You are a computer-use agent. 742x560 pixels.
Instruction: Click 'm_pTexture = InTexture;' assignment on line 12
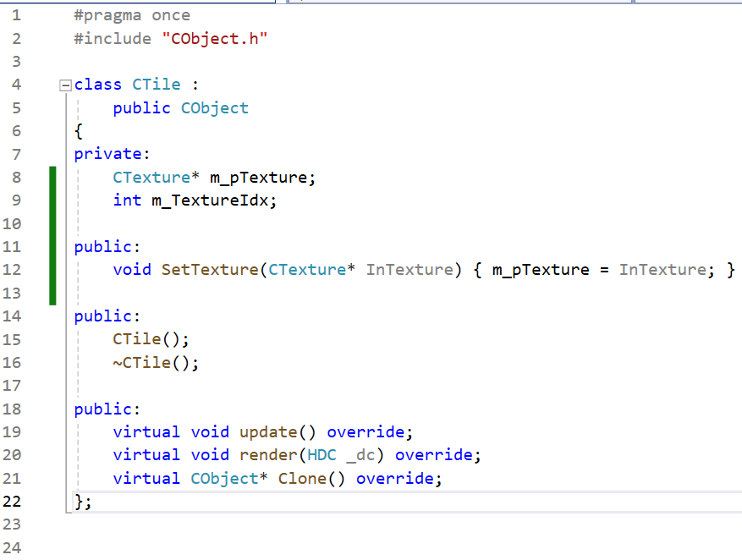click(603, 270)
